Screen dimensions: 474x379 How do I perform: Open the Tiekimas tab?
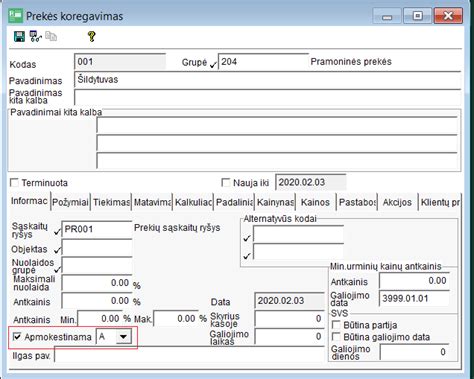[x=111, y=202]
